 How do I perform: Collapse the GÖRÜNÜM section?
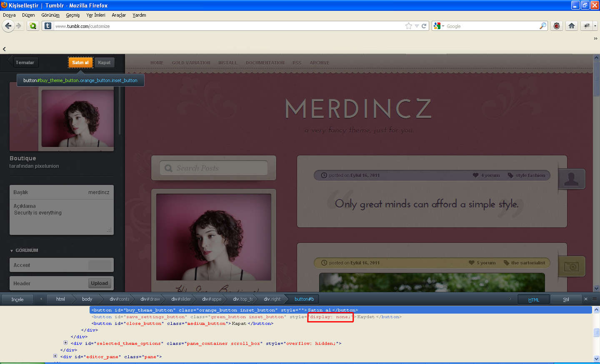(12, 251)
